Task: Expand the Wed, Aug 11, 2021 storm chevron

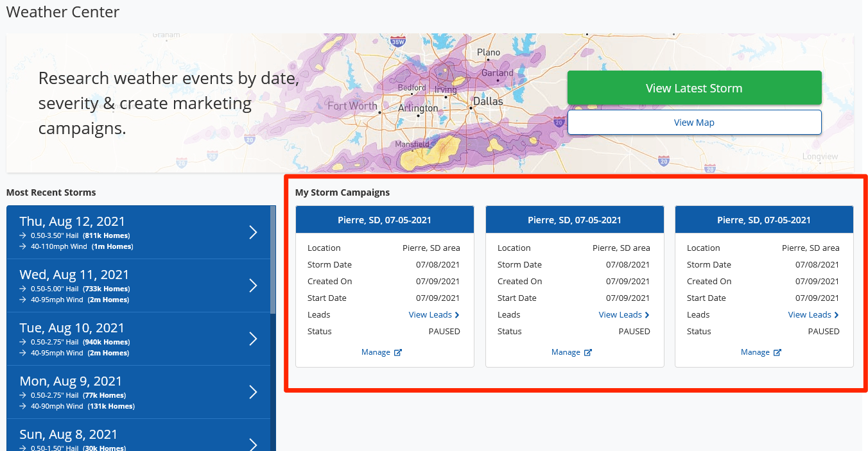Action: tap(253, 285)
